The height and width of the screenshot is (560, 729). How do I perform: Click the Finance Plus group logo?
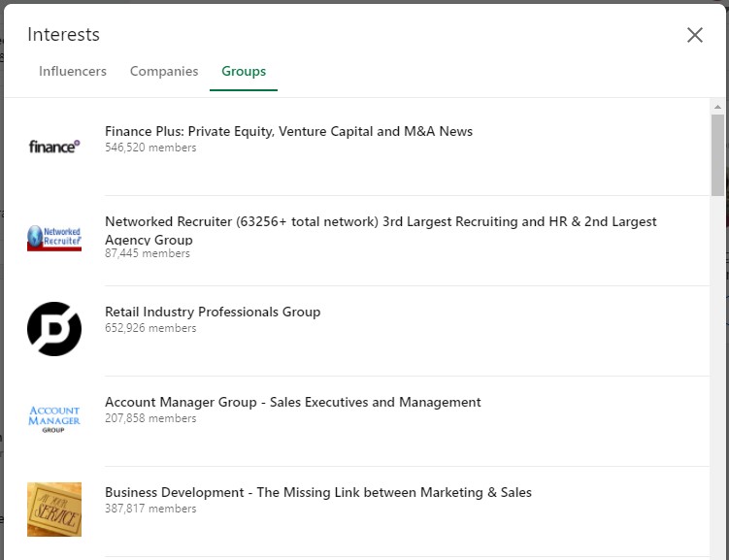pos(54,147)
